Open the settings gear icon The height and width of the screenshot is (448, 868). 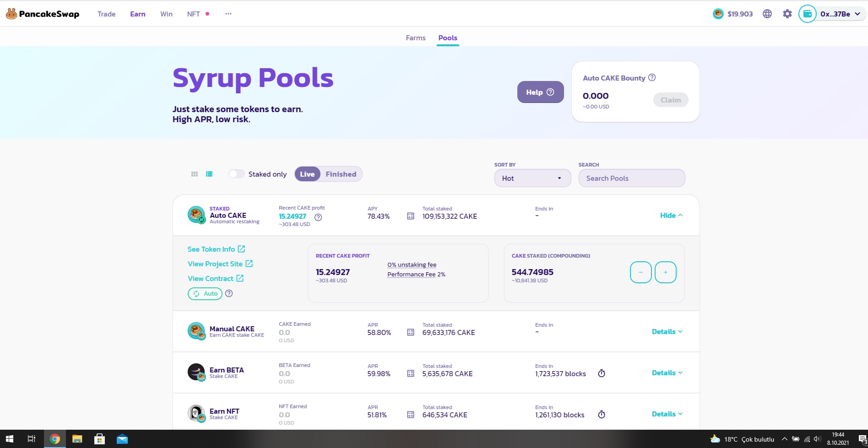(x=787, y=14)
